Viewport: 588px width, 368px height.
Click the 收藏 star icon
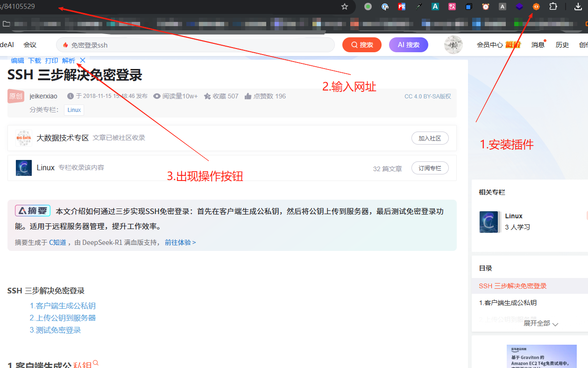[x=207, y=96]
